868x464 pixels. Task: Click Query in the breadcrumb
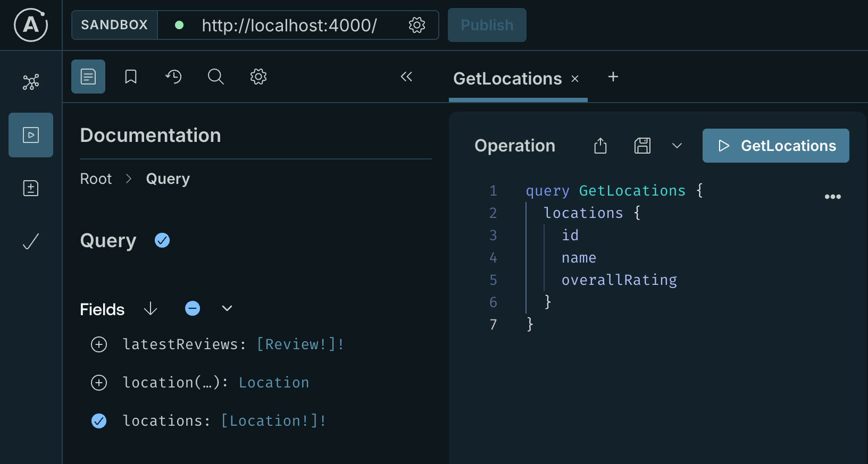click(x=168, y=179)
